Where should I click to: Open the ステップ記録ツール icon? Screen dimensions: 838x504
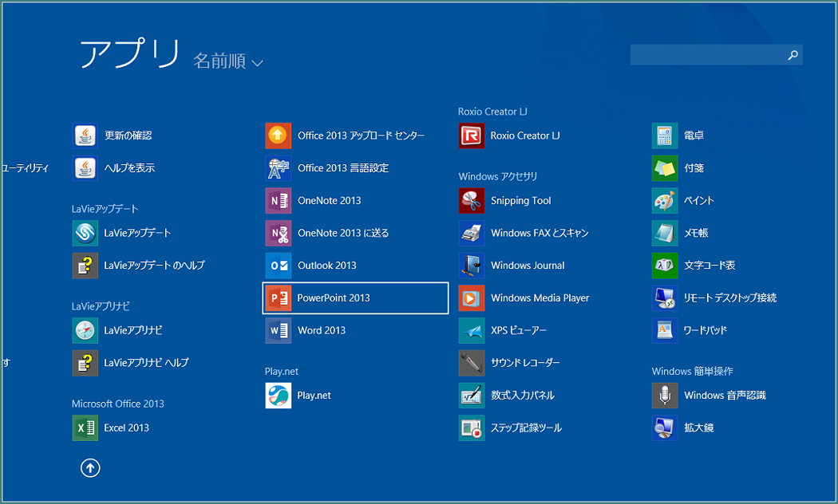(472, 428)
